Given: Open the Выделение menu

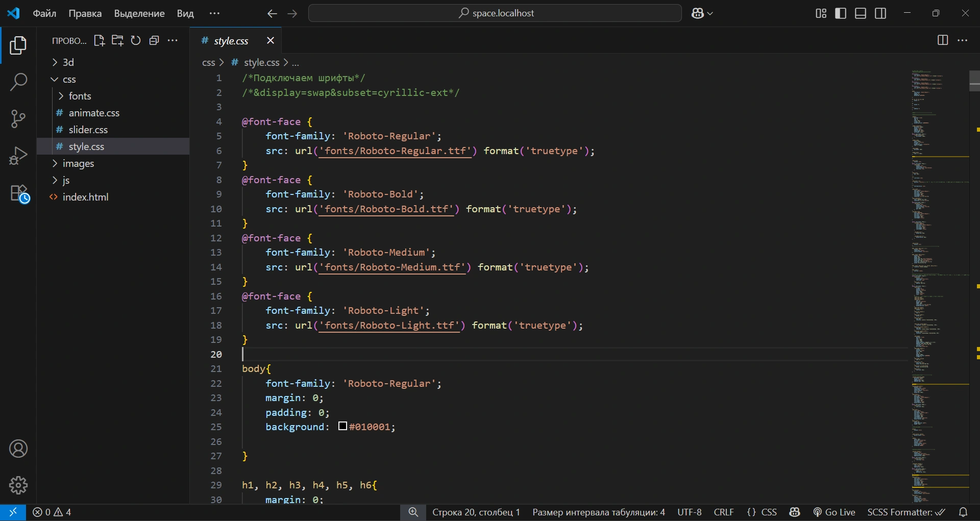Looking at the screenshot, I should 139,13.
